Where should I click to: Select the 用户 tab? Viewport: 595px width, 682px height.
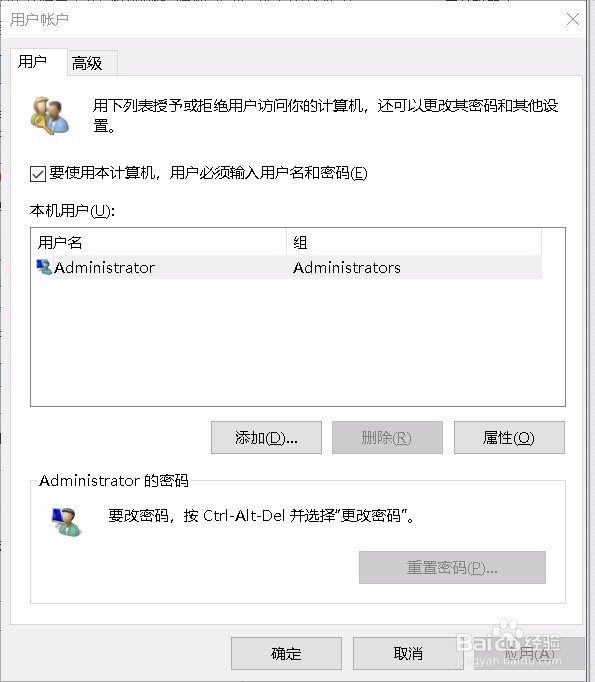click(38, 62)
